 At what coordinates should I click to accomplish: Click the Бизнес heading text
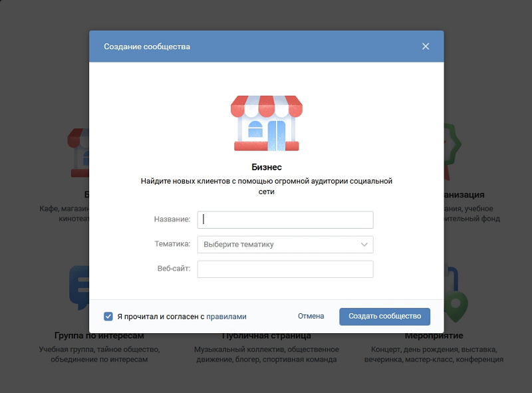(267, 167)
